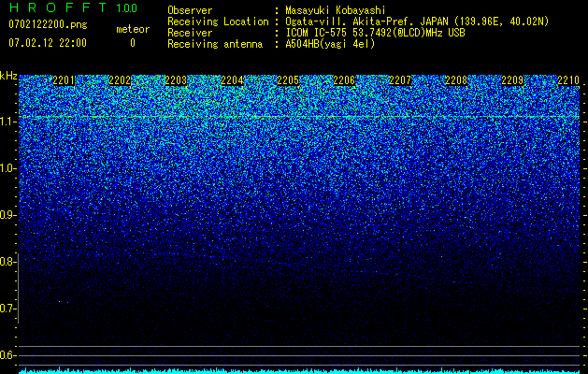The width and height of the screenshot is (588, 374).
Task: Click time marker 2208
Action: tap(456, 80)
